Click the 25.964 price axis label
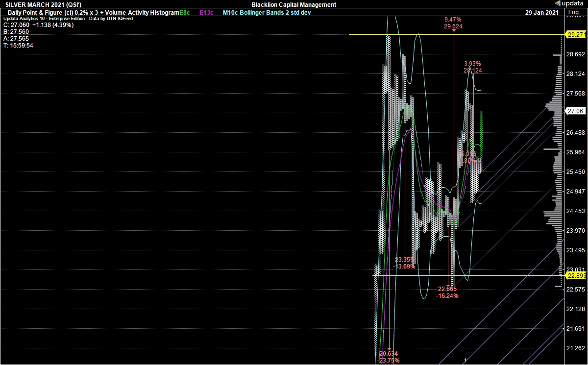588x365 pixels. pyautogui.click(x=576, y=152)
